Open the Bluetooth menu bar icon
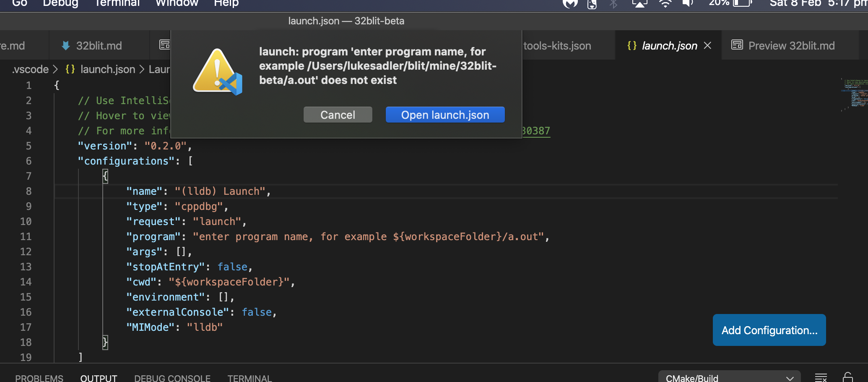The width and height of the screenshot is (868, 382). (613, 4)
